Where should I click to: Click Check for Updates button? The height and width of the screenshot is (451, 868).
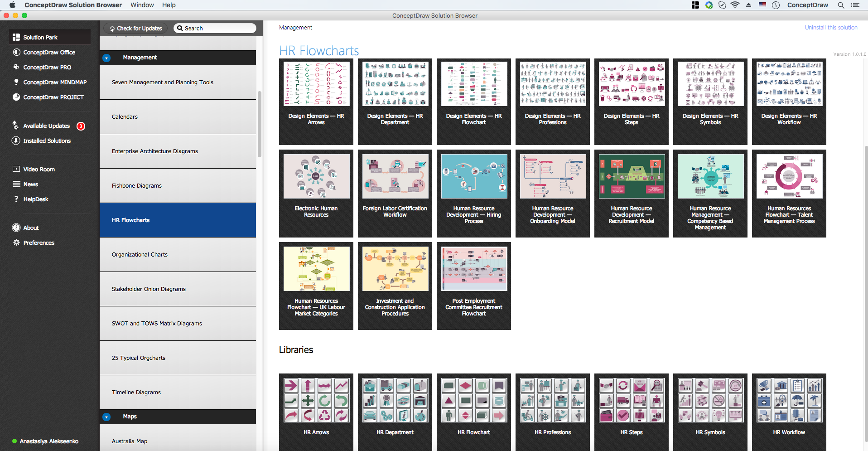tap(135, 28)
